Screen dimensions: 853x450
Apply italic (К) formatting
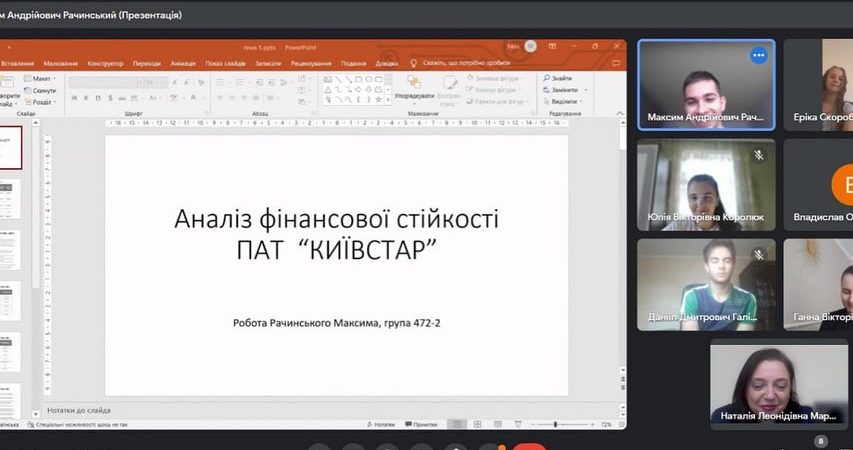86,98
